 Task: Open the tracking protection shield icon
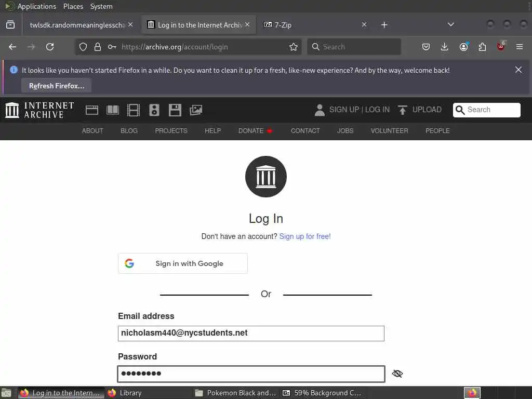[83, 47]
